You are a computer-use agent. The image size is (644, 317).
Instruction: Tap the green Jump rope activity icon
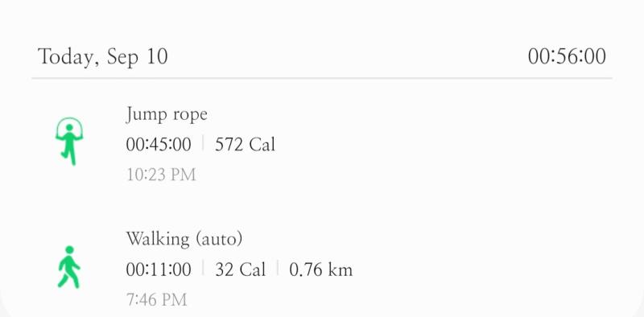(69, 142)
